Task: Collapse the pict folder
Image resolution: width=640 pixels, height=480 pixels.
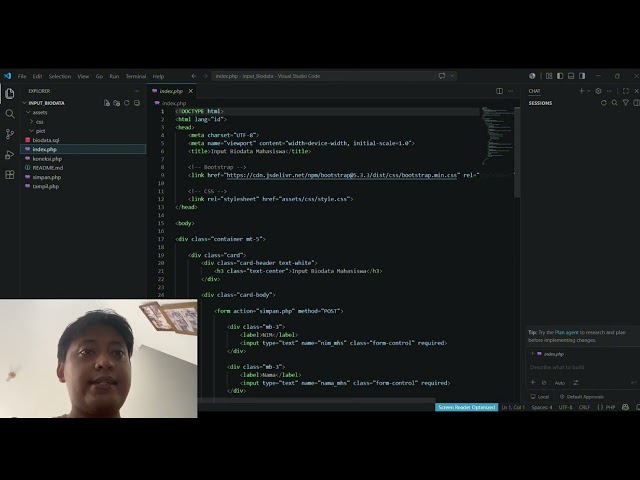Action: (32, 131)
